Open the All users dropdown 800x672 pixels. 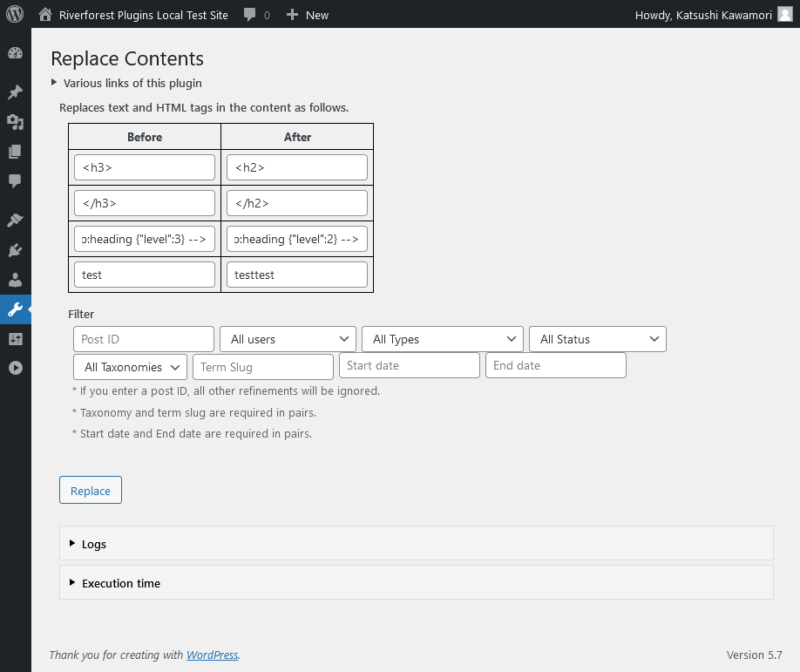(x=288, y=339)
